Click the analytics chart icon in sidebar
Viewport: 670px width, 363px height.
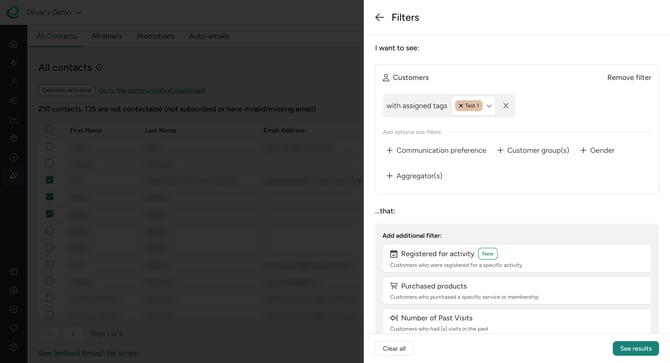tap(13, 120)
